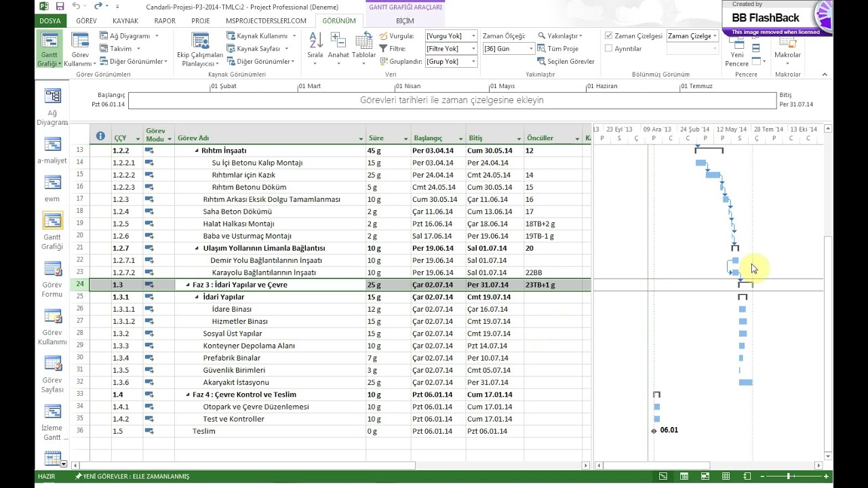Switch to the BİÇİM ribbon tab

pos(405,21)
